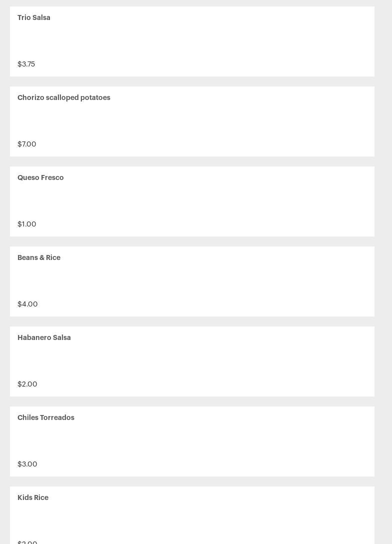Viewport: 392px width, 544px height.
Task: Open the Chorizo scalloped potatoes item title
Action: [64, 97]
